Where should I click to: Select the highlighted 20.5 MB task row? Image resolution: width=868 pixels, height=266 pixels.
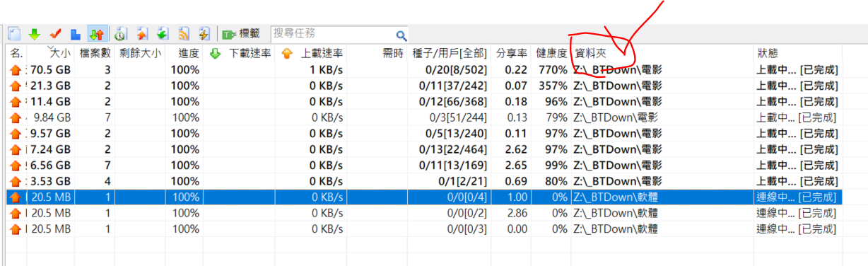coord(424,197)
